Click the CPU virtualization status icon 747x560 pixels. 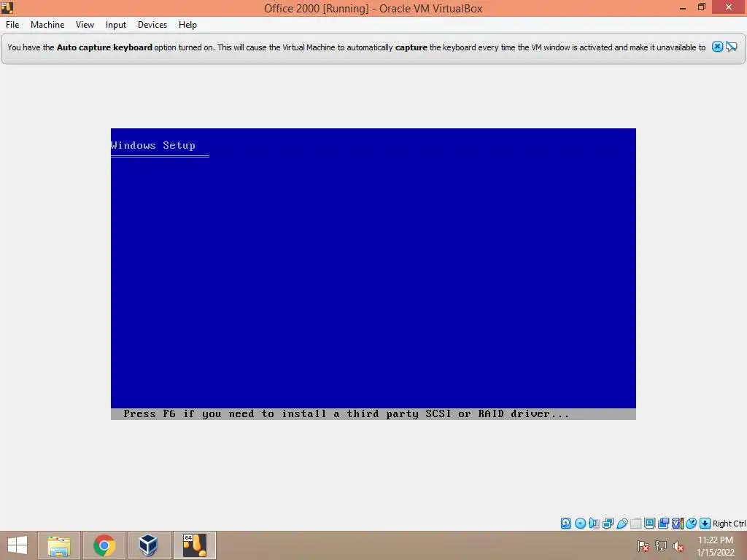[678, 524]
